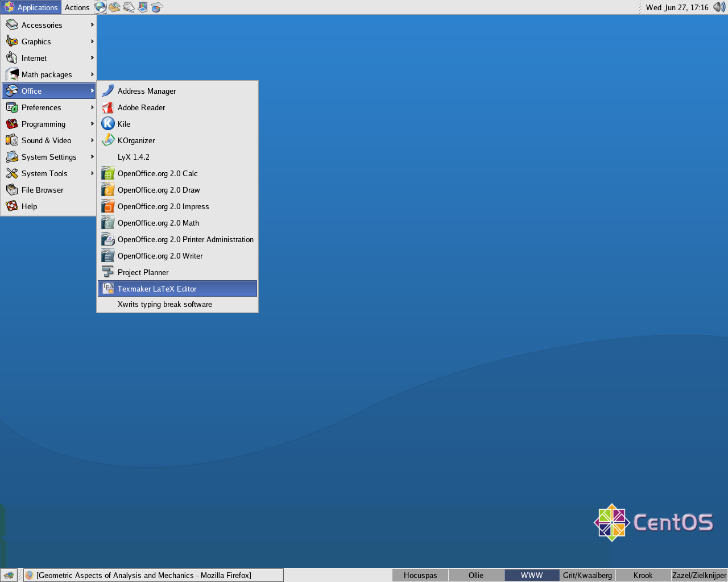The height and width of the screenshot is (582, 728).
Task: Launch Address Manager from Office submenu
Action: [177, 91]
